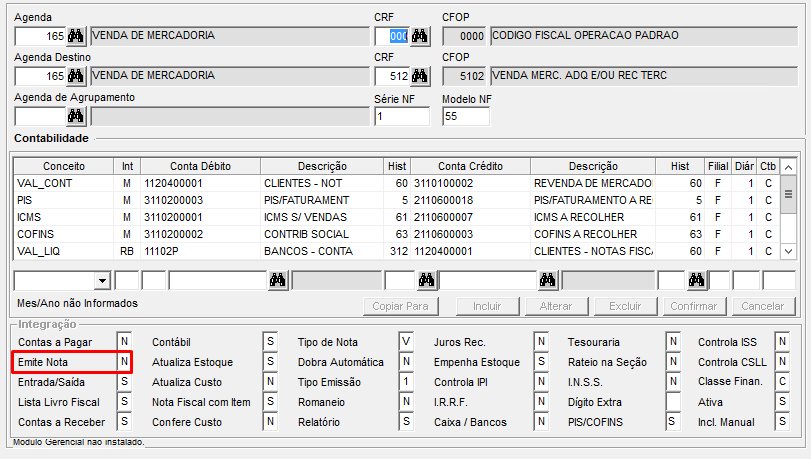Click Entrada/Saída value box
The height and width of the screenshot is (459, 811).
pos(124,381)
